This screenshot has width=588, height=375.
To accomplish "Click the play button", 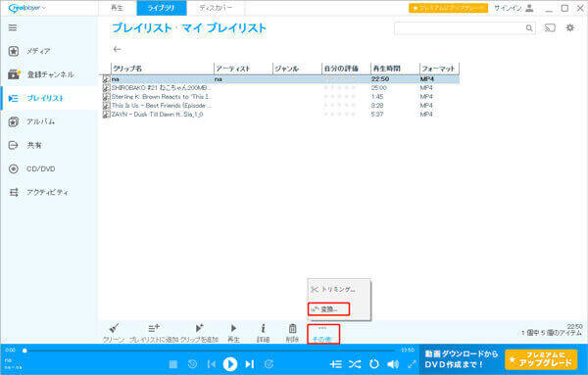I will (230, 364).
